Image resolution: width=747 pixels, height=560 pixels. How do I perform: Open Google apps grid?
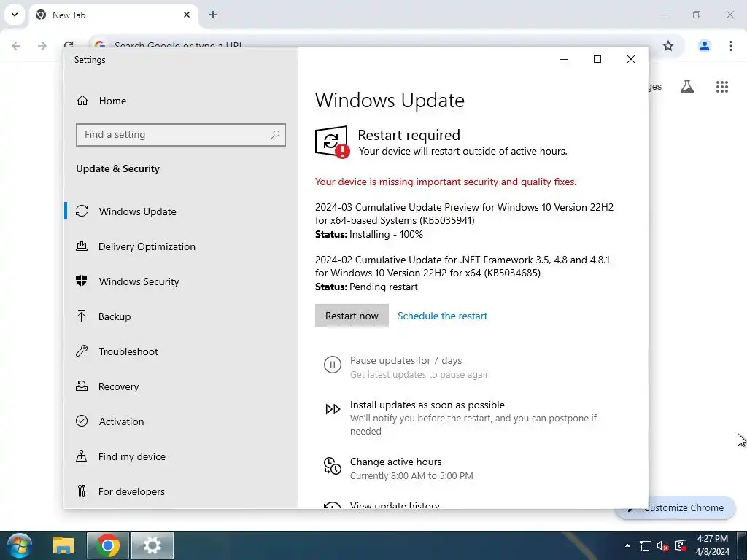(721, 87)
